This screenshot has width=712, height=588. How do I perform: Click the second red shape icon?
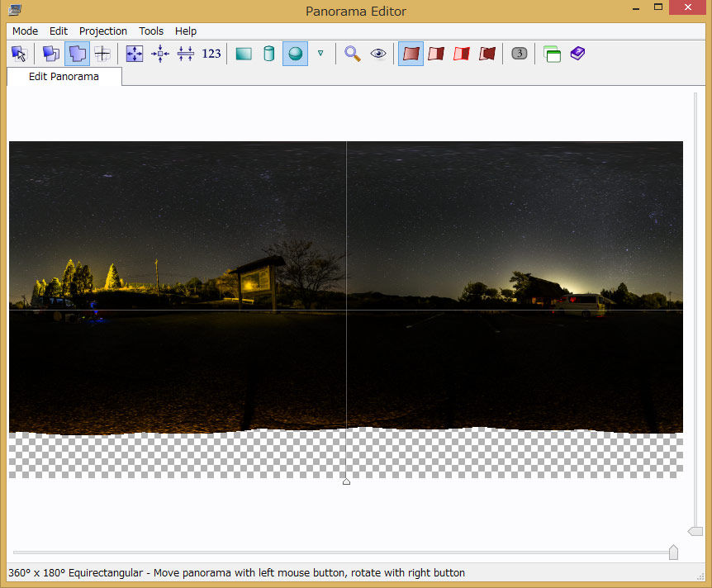[436, 54]
